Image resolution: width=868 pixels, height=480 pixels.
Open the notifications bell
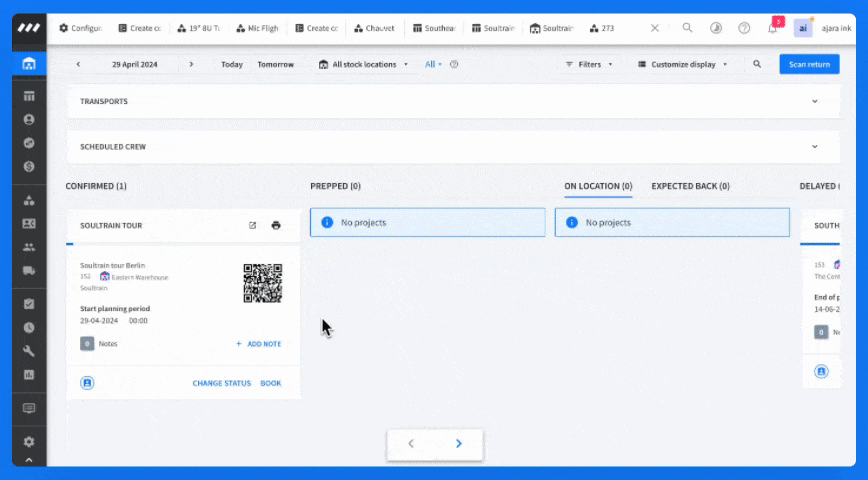pyautogui.click(x=773, y=28)
